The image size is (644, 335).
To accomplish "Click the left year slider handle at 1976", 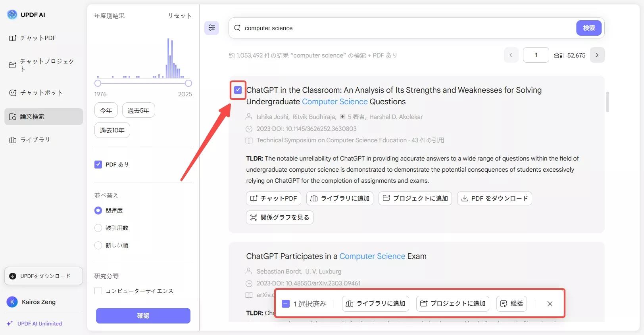I will point(98,83).
